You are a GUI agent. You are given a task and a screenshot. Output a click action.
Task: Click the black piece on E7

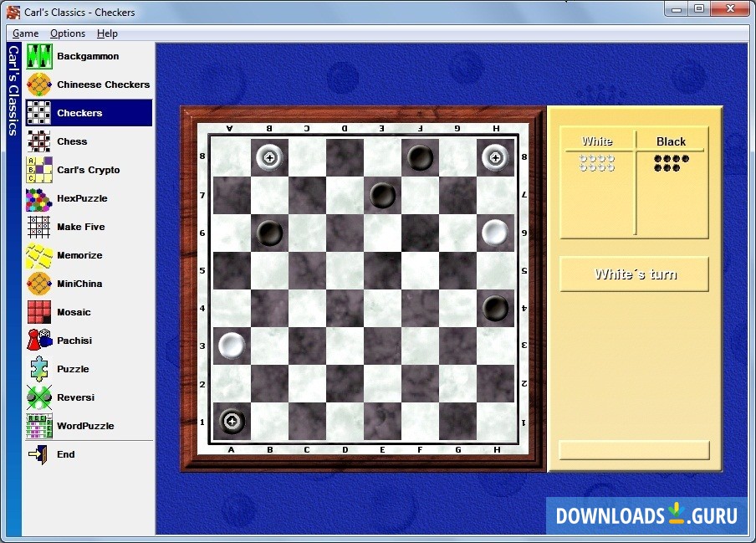pos(382,195)
